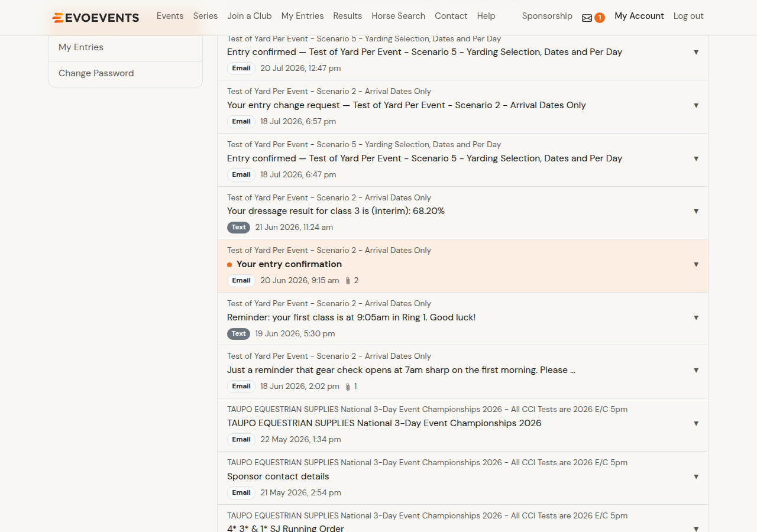The image size is (757, 532).
Task: Select My Entries in the sidebar
Action: [x=125, y=47]
